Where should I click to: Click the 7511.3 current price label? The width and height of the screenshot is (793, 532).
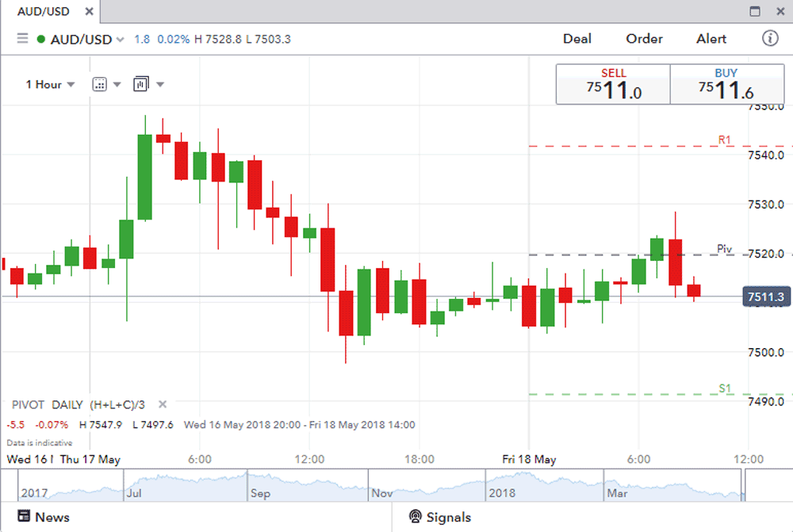[765, 297]
